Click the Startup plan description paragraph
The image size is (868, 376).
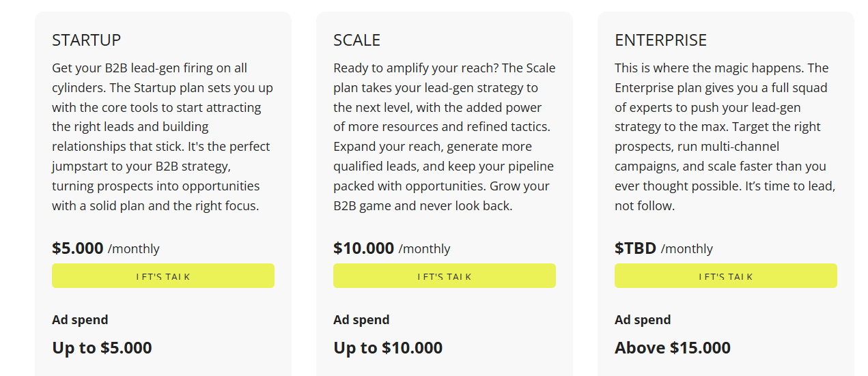[x=163, y=136]
